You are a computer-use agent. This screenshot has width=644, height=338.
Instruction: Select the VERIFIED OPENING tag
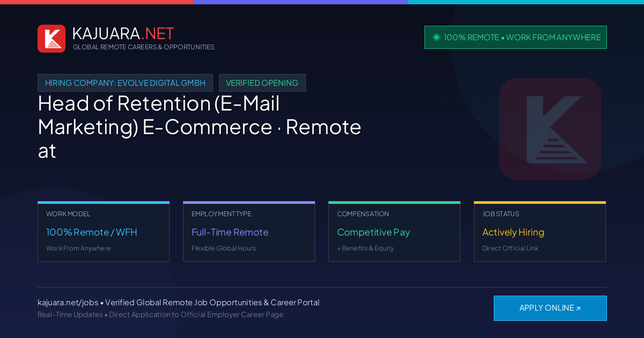click(x=262, y=83)
